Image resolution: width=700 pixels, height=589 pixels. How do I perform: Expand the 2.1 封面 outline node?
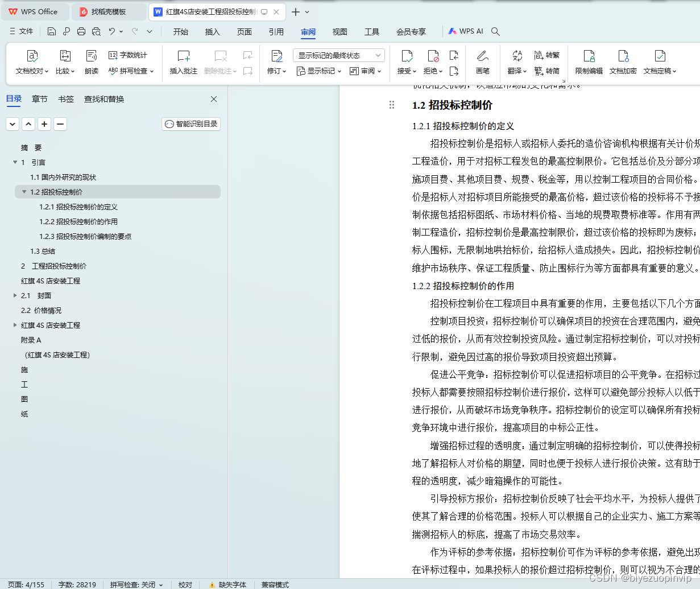pyautogui.click(x=15, y=296)
